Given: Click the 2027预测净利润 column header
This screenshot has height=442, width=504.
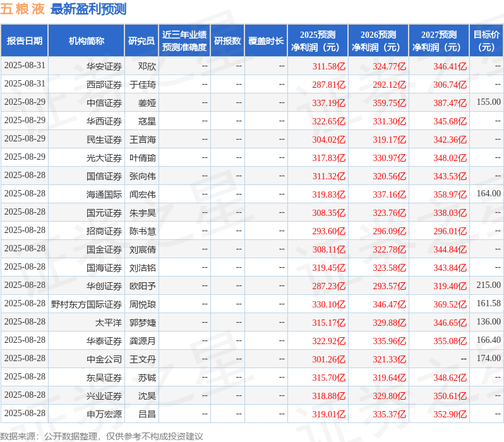Looking at the screenshot, I should coord(439,41).
